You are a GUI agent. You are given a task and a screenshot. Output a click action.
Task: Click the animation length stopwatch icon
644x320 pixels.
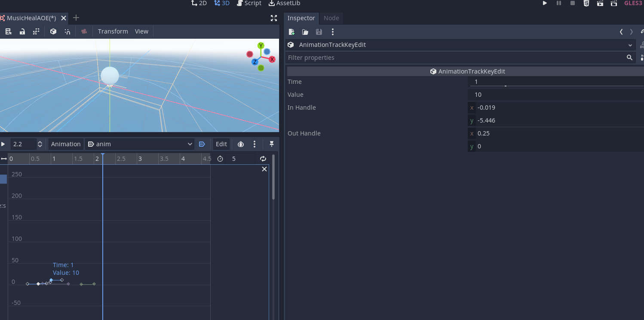pos(220,159)
